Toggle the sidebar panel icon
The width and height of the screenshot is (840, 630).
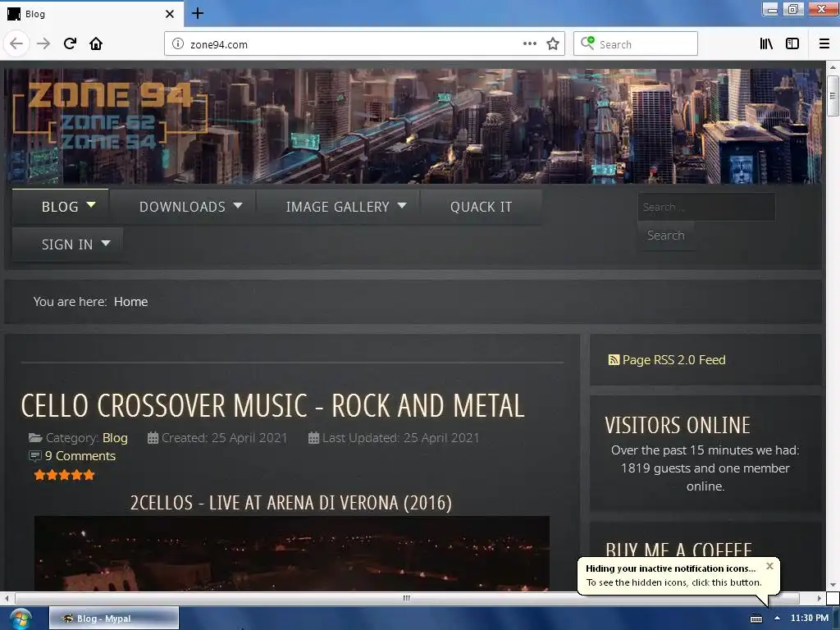click(x=792, y=43)
